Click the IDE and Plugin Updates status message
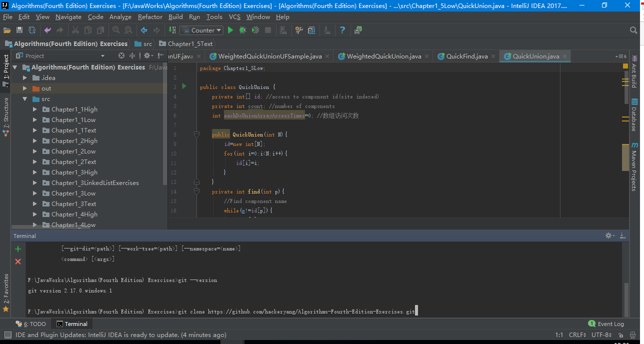Screen dimensions: 644x344 coord(121,335)
